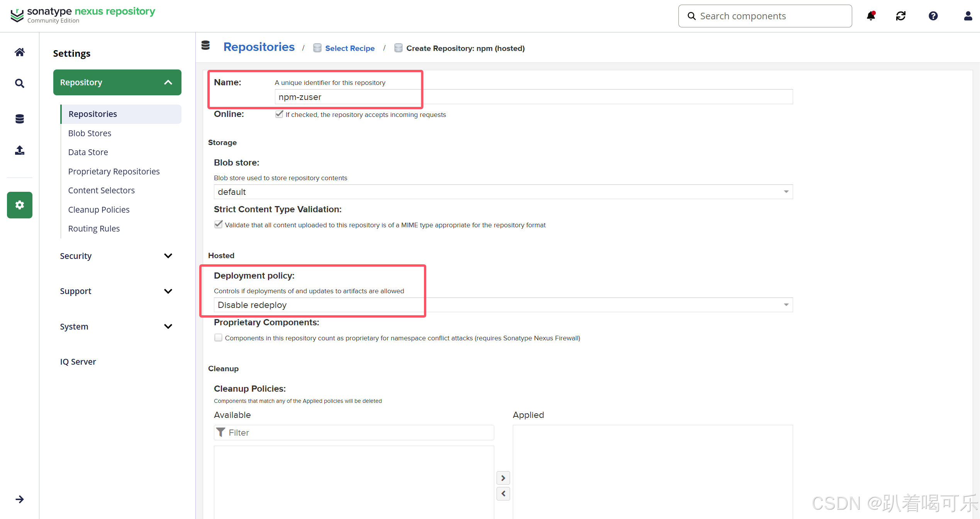Screen dimensions: 980x519
Task: Click the Available policies list box
Action: 354,482
